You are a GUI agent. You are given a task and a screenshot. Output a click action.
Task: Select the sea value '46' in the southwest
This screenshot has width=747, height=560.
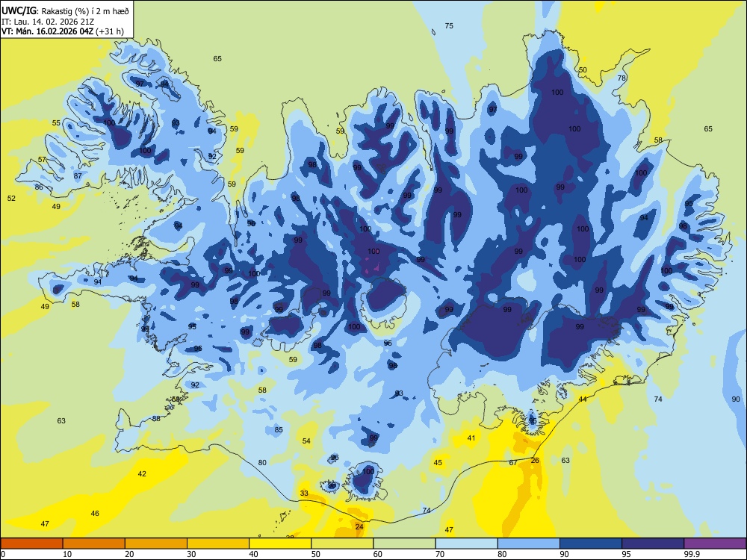95,514
